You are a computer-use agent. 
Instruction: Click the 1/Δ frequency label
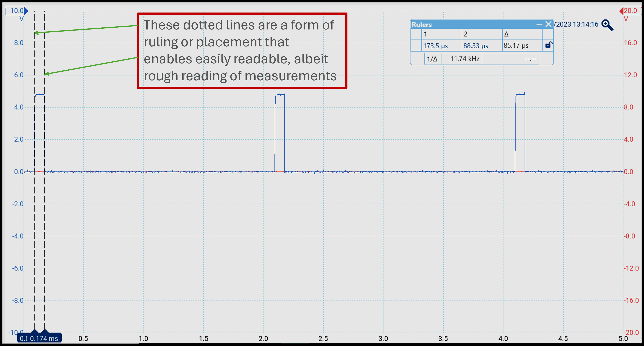pos(432,59)
